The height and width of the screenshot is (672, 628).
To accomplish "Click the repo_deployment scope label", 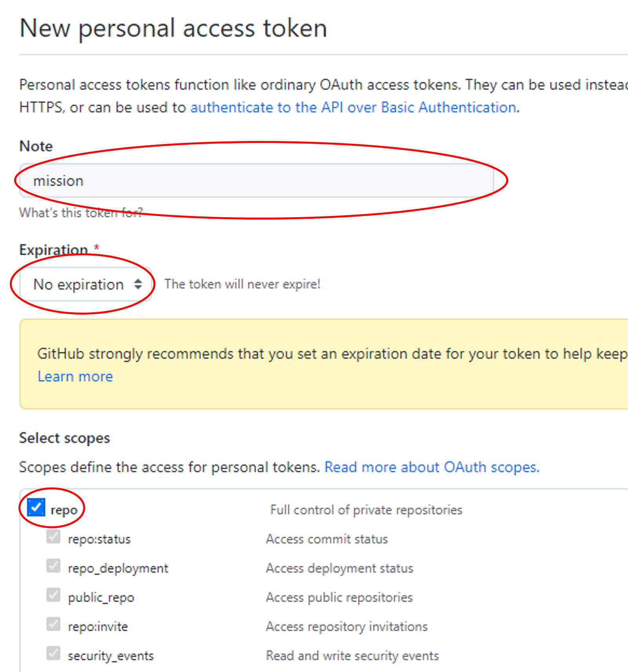I will tap(118, 568).
